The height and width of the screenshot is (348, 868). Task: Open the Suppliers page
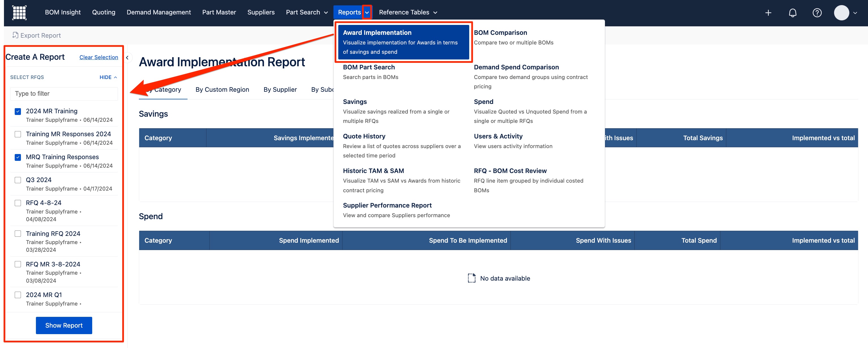pyautogui.click(x=261, y=12)
